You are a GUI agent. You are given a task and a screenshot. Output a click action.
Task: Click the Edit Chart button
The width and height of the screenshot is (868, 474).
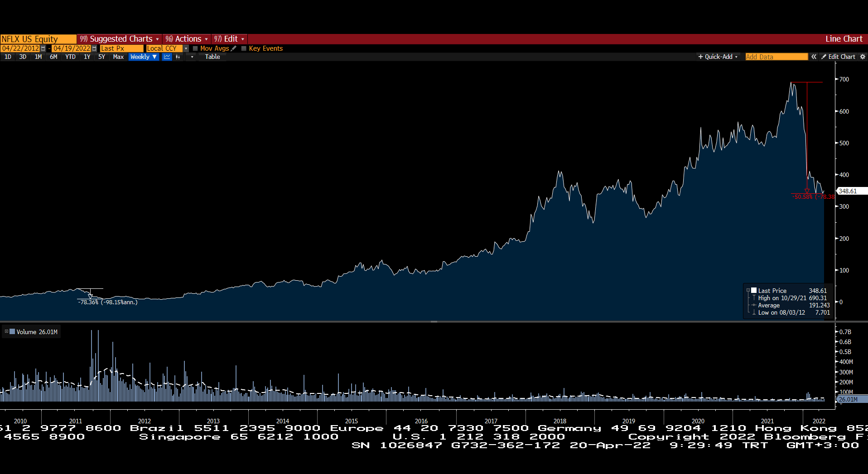tap(838, 57)
